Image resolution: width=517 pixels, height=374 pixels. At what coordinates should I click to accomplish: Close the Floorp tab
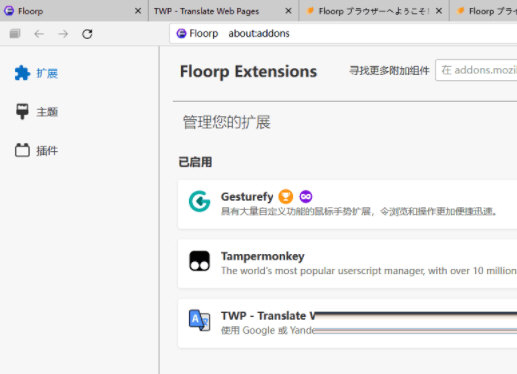coord(138,11)
